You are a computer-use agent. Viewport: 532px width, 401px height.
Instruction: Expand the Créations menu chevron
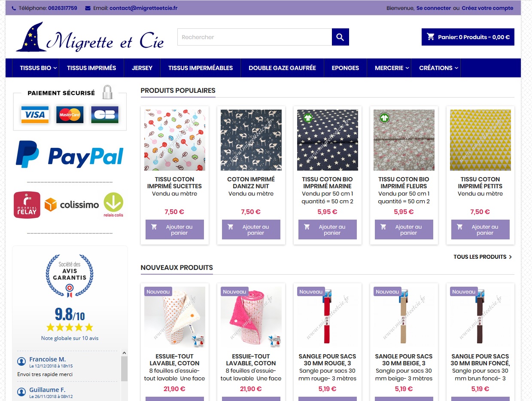tap(456, 68)
